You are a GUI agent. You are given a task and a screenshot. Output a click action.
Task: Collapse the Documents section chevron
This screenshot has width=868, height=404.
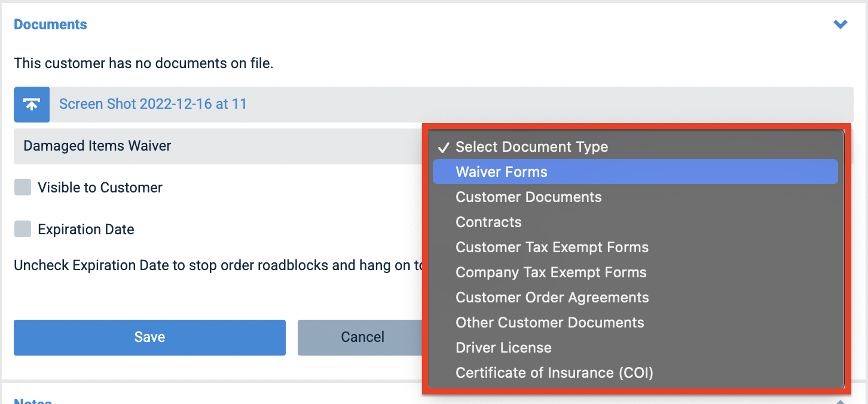[841, 25]
